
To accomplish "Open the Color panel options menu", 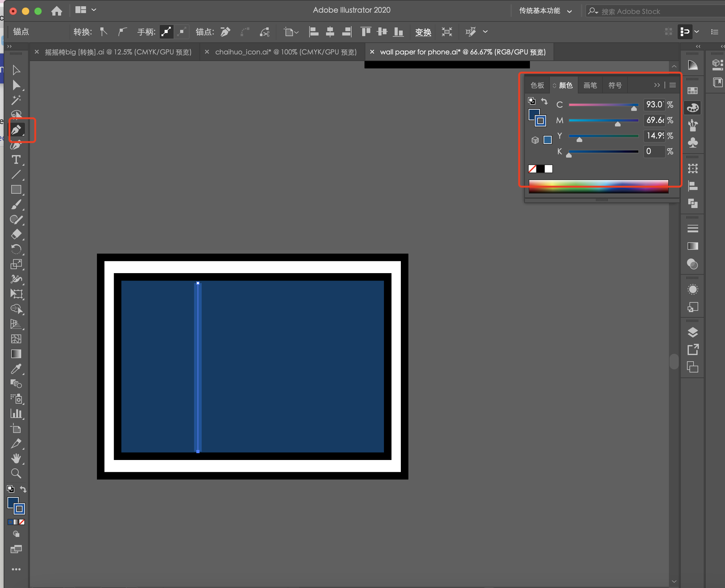I will pos(673,85).
